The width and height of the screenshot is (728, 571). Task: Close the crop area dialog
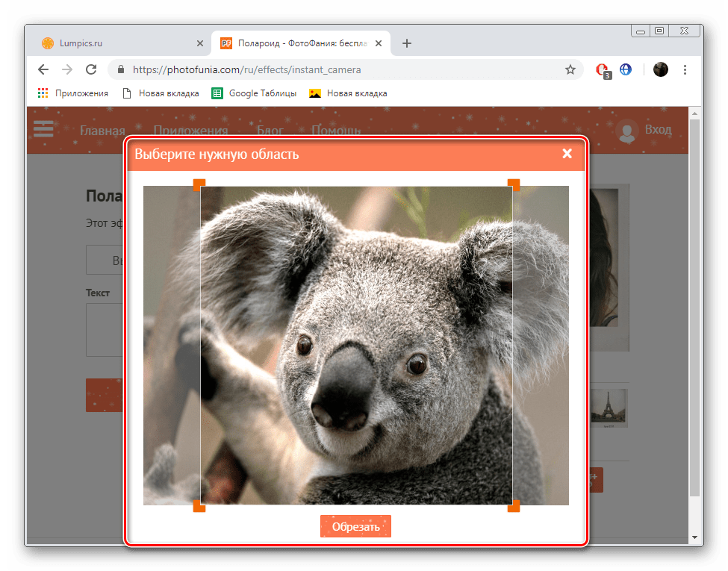[567, 154]
